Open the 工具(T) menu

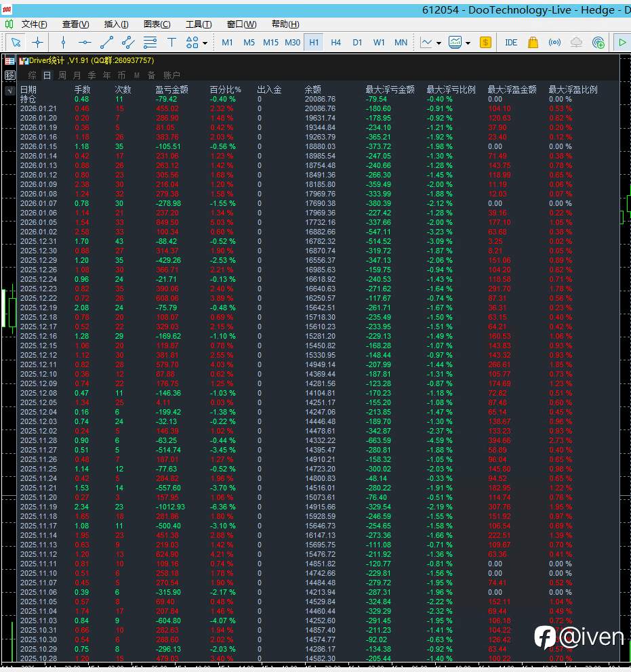199,24
